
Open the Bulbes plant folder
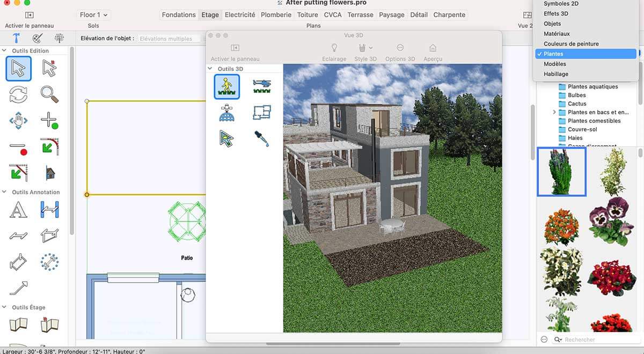tap(576, 95)
